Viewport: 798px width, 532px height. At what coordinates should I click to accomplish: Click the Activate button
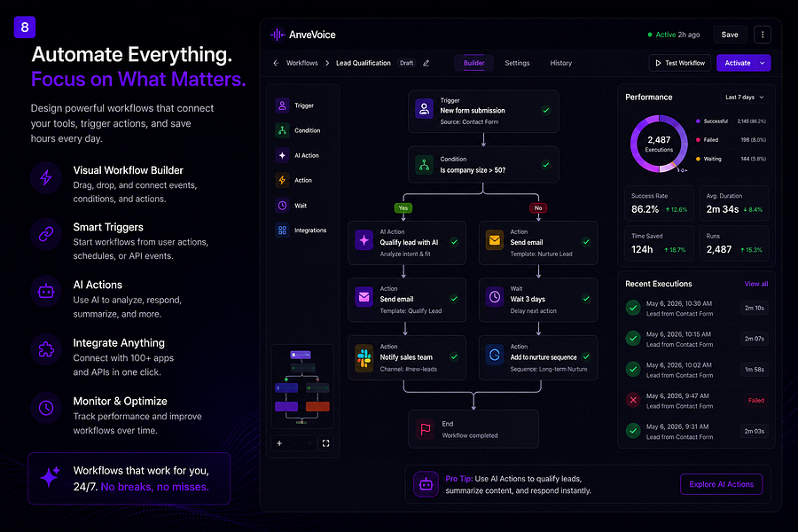click(x=737, y=63)
